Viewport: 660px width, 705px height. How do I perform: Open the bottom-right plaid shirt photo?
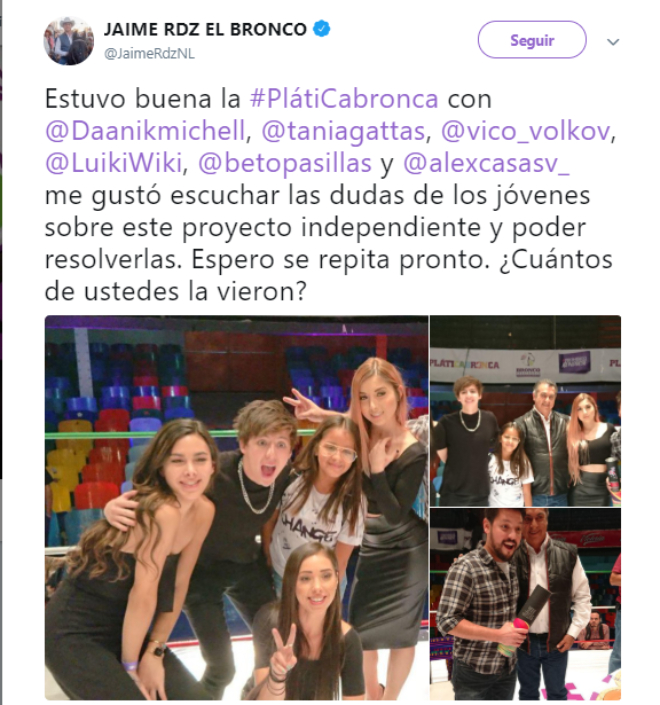(x=526, y=604)
